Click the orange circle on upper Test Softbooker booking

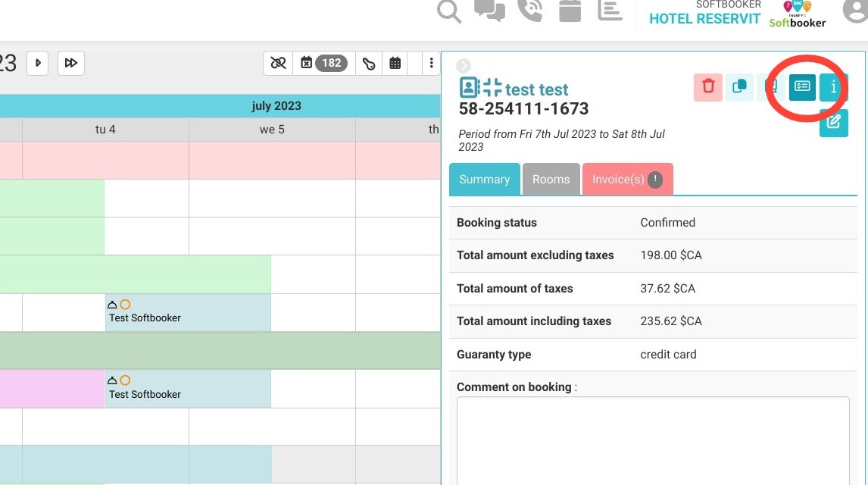[125, 305]
